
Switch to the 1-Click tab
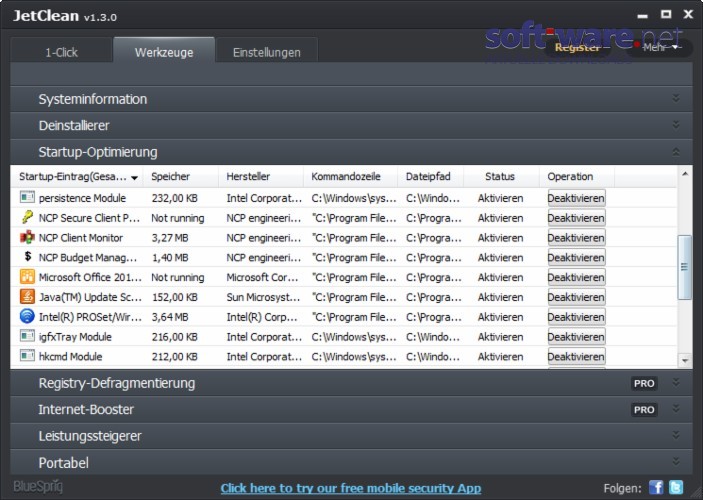coord(61,52)
